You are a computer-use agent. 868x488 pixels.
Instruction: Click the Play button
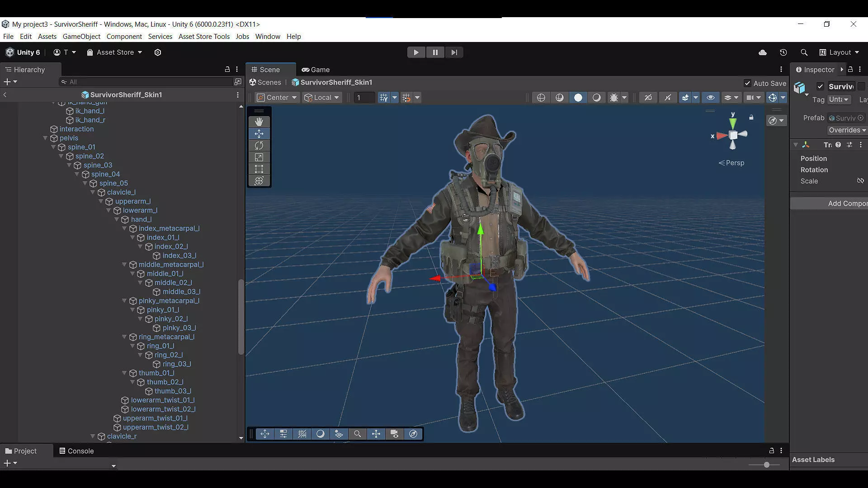coord(416,52)
